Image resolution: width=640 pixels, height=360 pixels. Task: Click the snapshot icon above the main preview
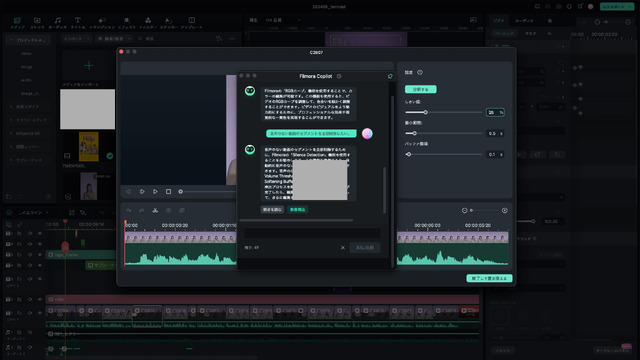click(473, 20)
